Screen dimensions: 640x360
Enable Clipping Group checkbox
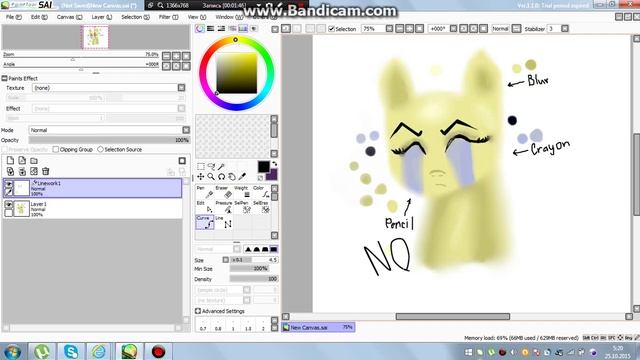click(x=56, y=149)
